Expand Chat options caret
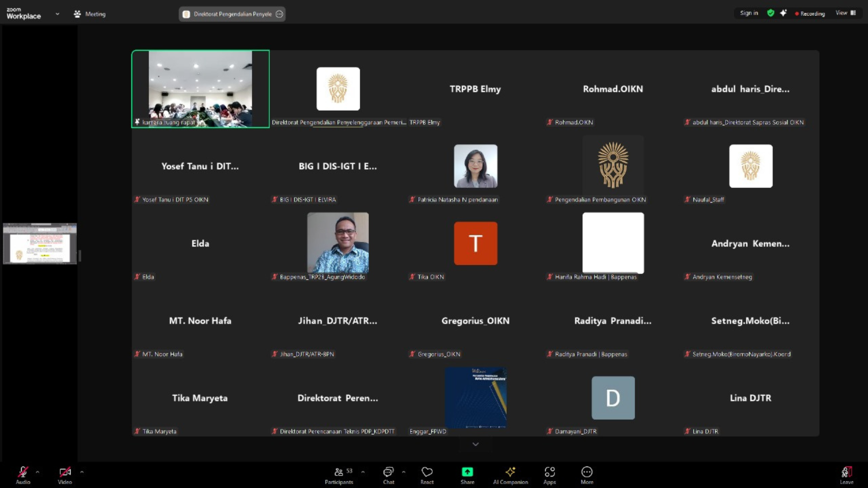The height and width of the screenshot is (488, 868). click(404, 472)
